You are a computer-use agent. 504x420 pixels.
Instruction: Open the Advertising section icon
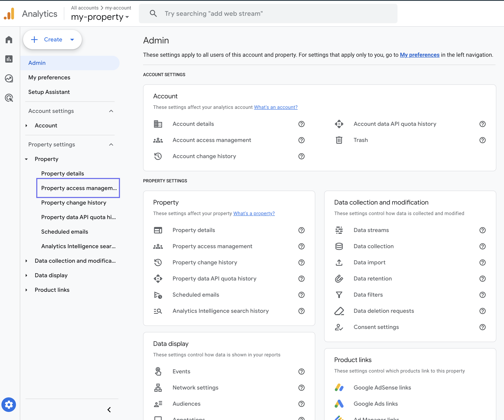click(x=9, y=98)
